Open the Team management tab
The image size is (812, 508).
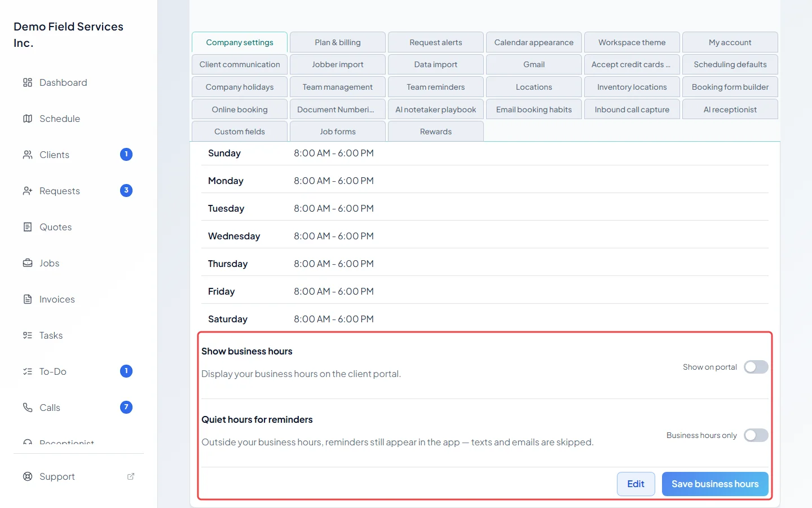tap(338, 87)
